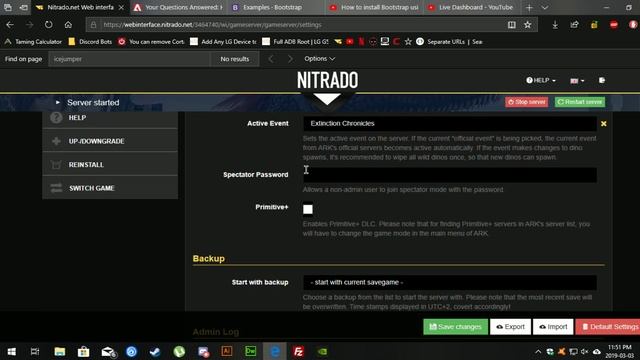Expand the find Options dropdown
Viewport: 640px width, 360px height.
320,59
